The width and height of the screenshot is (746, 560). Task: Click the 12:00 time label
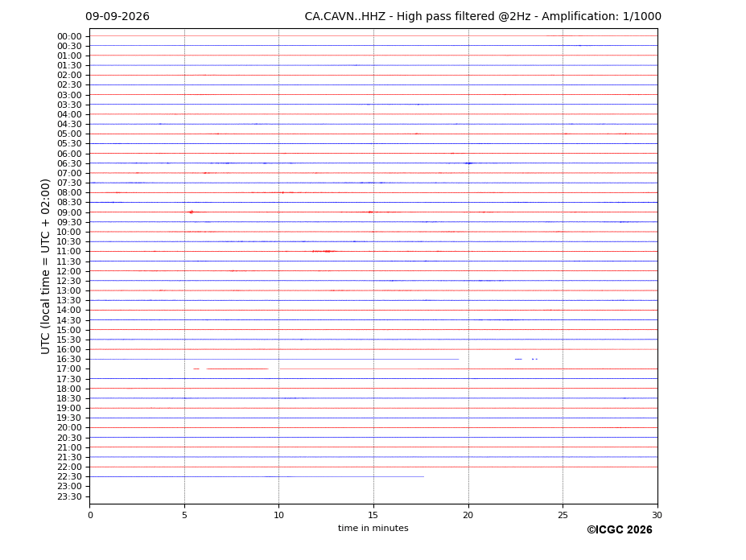pos(69,271)
